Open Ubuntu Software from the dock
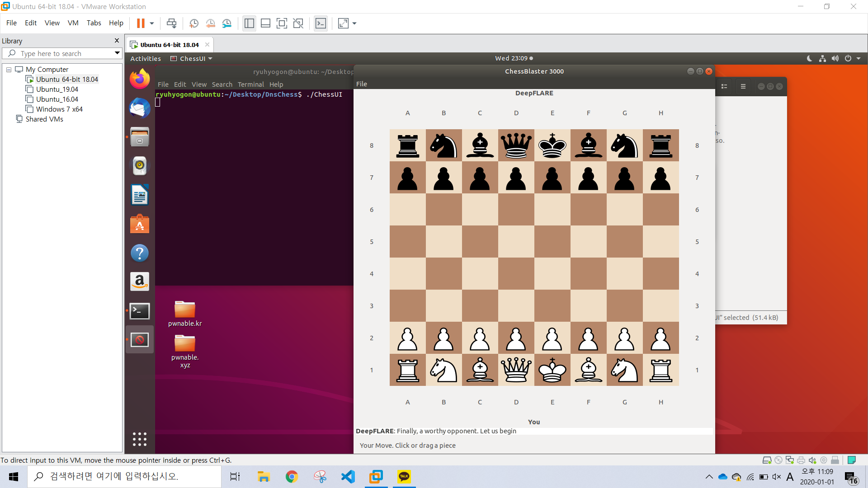 click(x=139, y=224)
